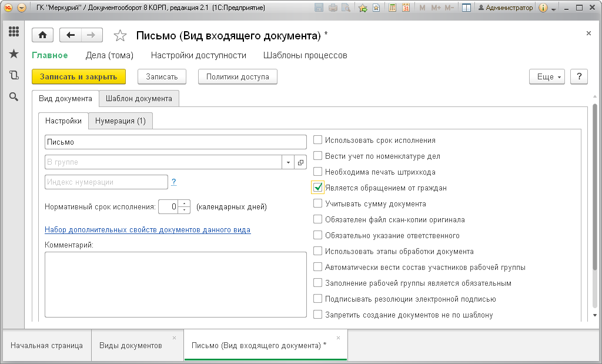Screen dimensions: 602x364
Task: Add Письмо to favorites star
Action: coord(120,36)
